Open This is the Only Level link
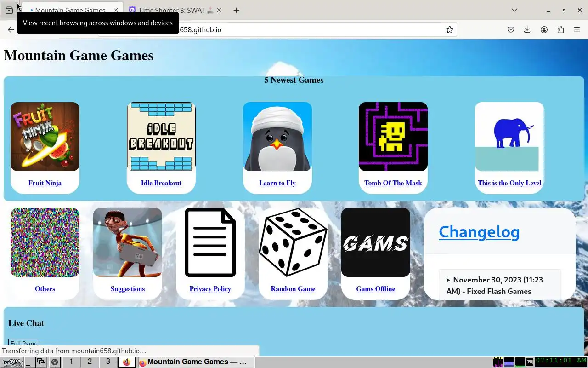 (509, 183)
